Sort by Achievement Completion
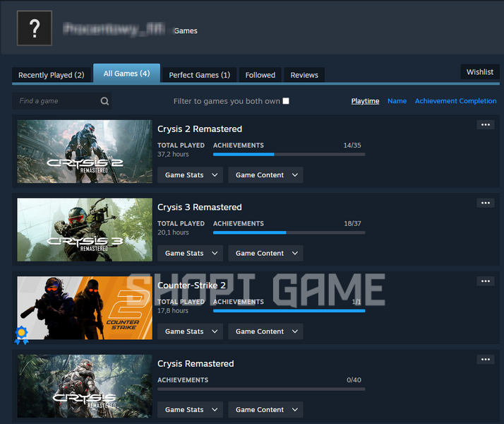504x424 pixels. pyautogui.click(x=455, y=101)
